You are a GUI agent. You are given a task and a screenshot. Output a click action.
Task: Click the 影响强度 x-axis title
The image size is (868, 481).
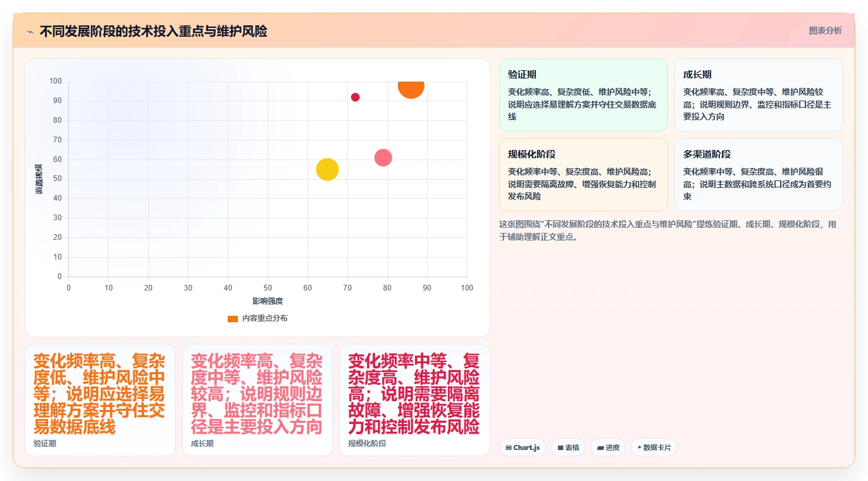(268, 301)
